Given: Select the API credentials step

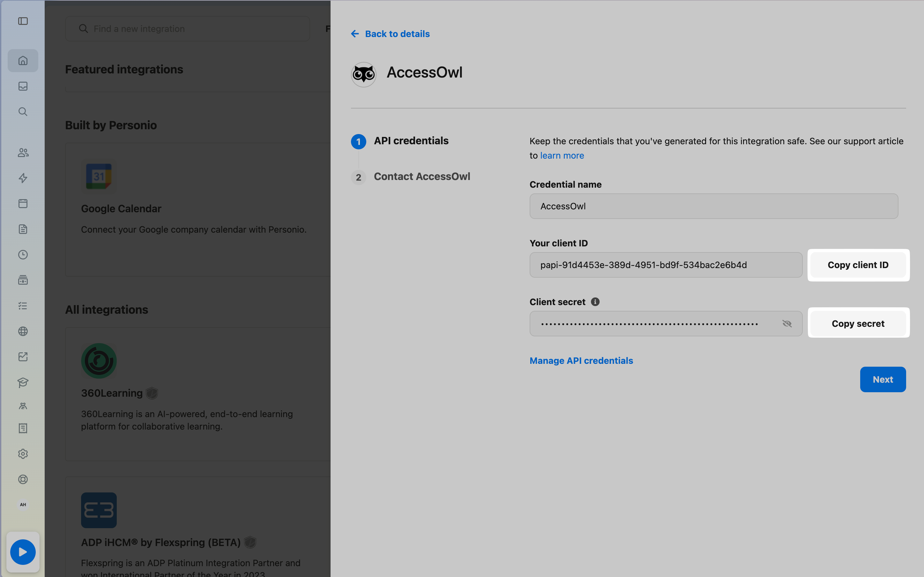Looking at the screenshot, I should tap(400, 141).
